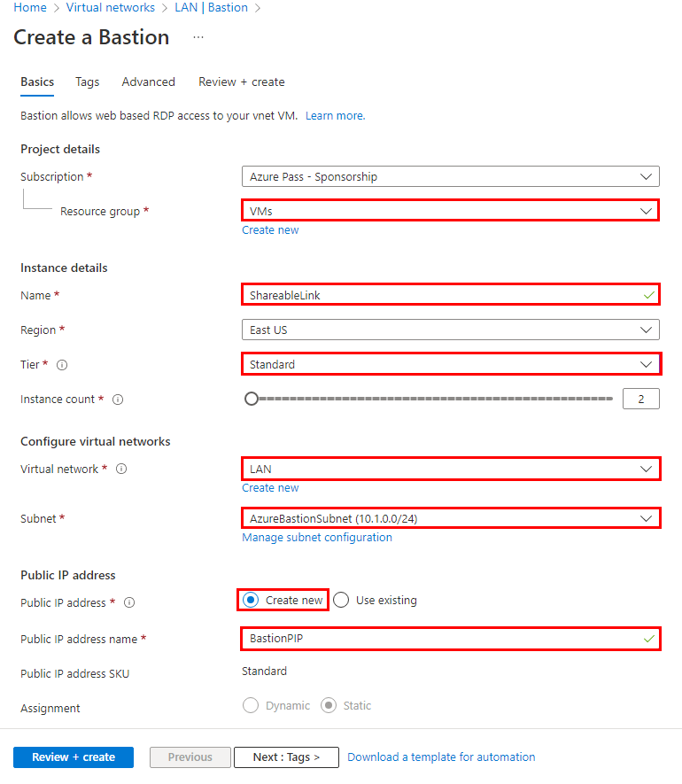Expand the Tier dropdown set to Standard

click(451, 364)
